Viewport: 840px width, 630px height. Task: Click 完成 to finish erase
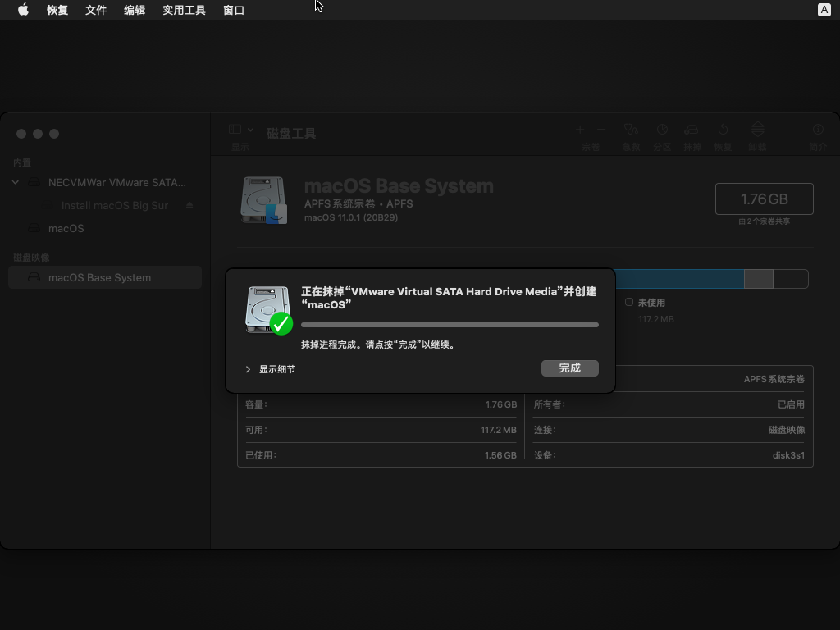tap(569, 368)
